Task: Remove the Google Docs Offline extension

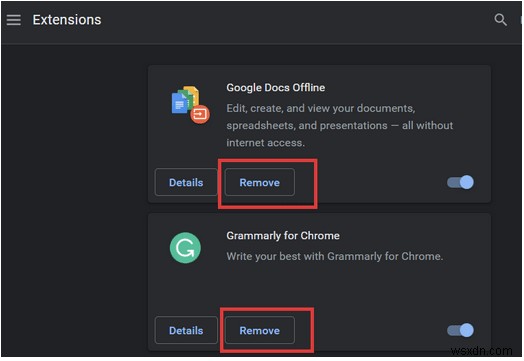Action: tap(260, 183)
